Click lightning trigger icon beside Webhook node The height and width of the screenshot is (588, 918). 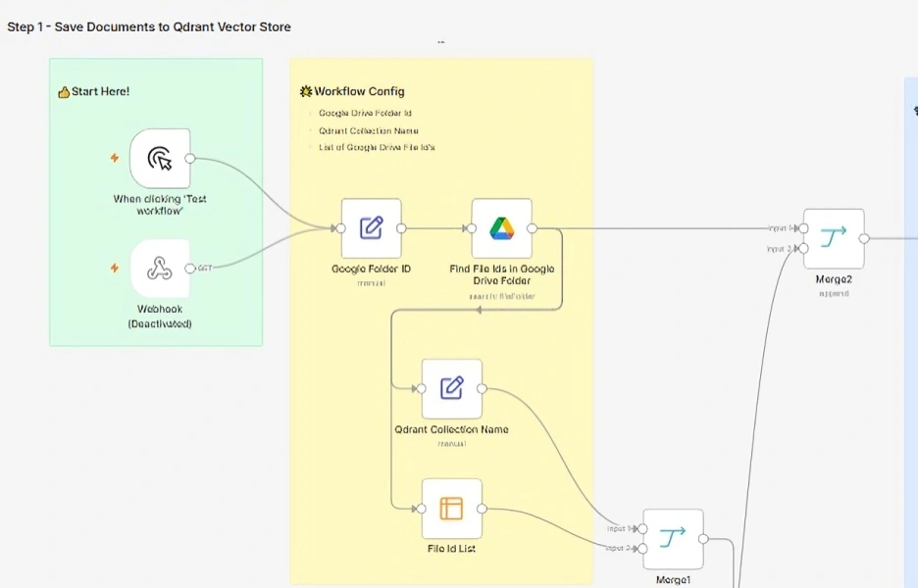[x=115, y=268]
